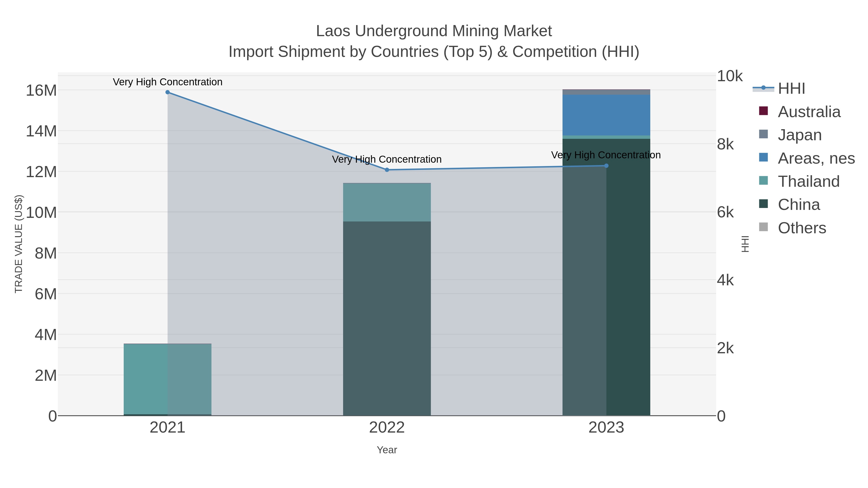This screenshot has width=868, height=488.
Task: Click the Australia maroon color swatch
Action: (764, 111)
